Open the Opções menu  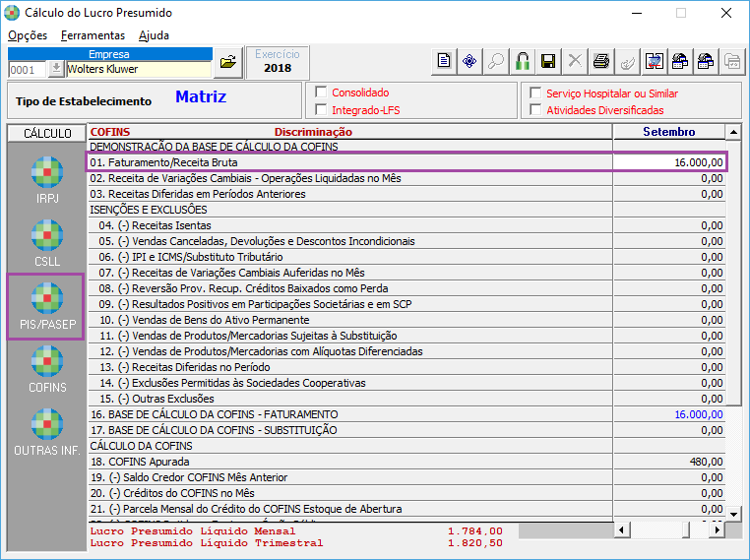click(28, 35)
